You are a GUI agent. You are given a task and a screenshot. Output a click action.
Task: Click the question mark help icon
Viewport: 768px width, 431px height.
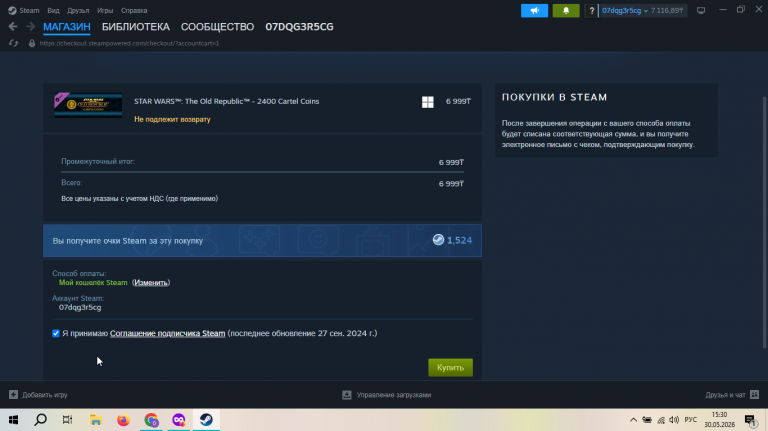point(591,10)
